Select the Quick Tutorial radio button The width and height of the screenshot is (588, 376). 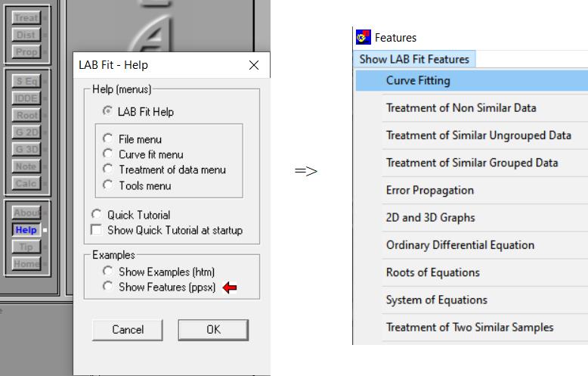coord(96,215)
